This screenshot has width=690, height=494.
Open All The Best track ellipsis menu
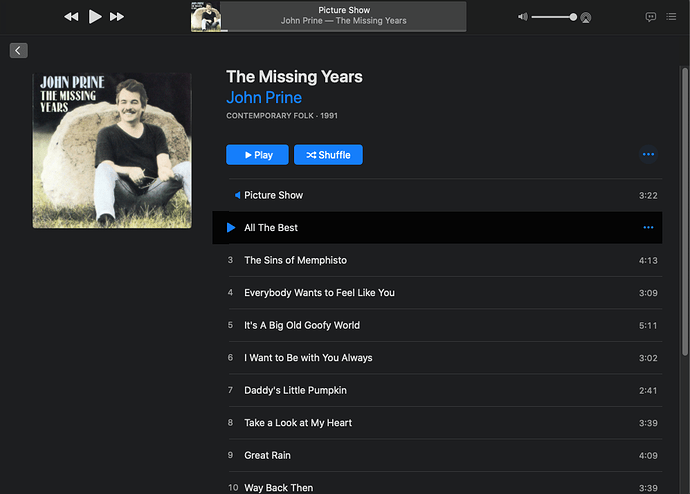648,227
